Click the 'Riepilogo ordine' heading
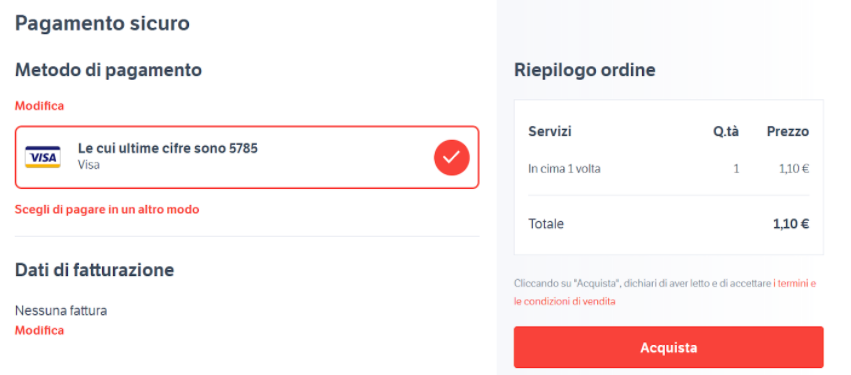The width and height of the screenshot is (851, 375). [x=585, y=70]
